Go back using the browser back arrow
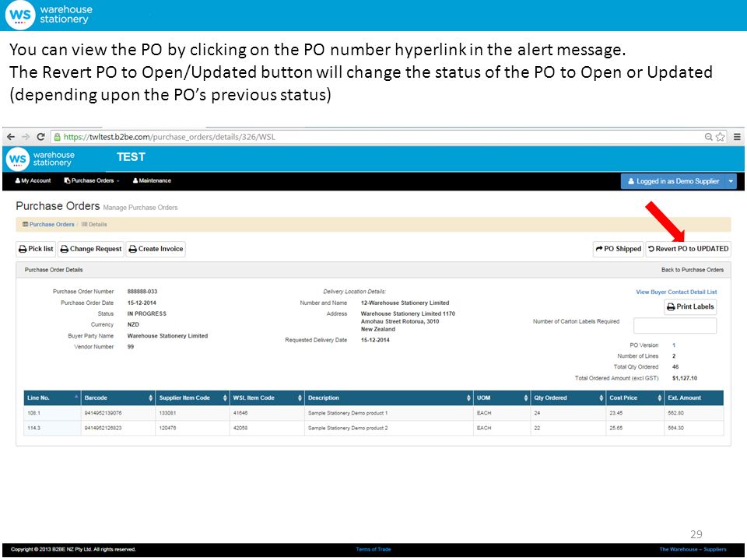747x560 pixels. (x=10, y=137)
